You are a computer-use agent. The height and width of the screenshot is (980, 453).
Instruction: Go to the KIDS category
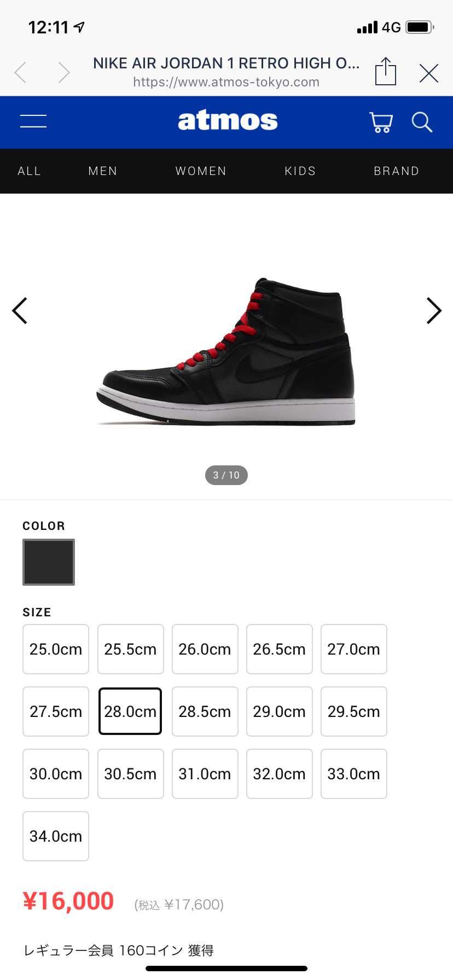pyautogui.click(x=300, y=171)
